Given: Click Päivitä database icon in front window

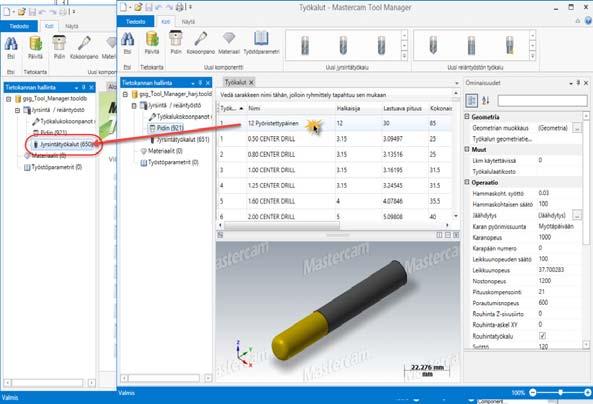Looking at the screenshot, I should 152,39.
